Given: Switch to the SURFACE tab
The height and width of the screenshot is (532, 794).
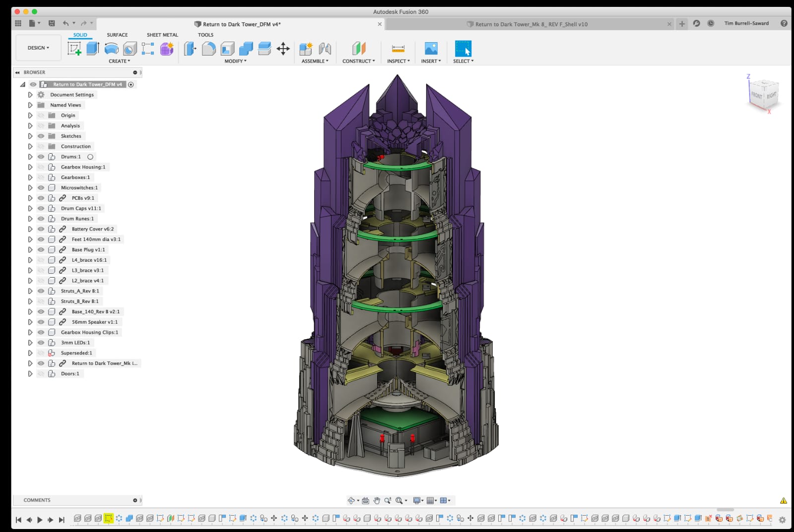Looking at the screenshot, I should point(117,35).
